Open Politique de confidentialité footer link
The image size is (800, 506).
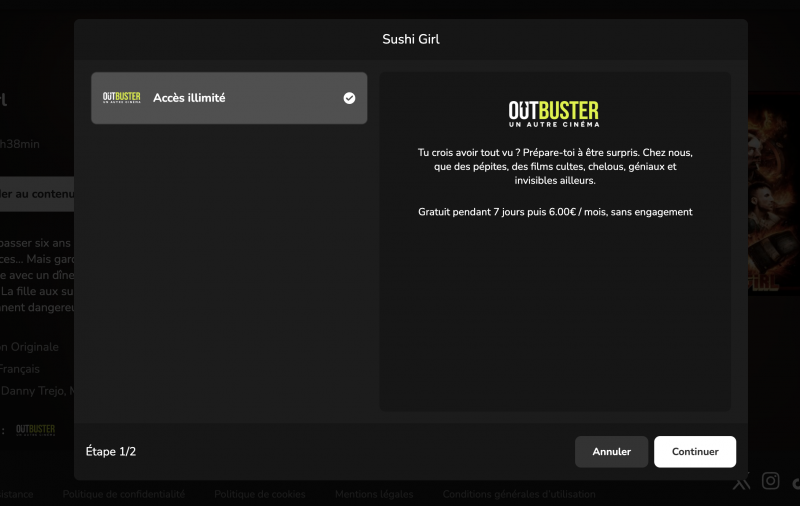coord(123,494)
